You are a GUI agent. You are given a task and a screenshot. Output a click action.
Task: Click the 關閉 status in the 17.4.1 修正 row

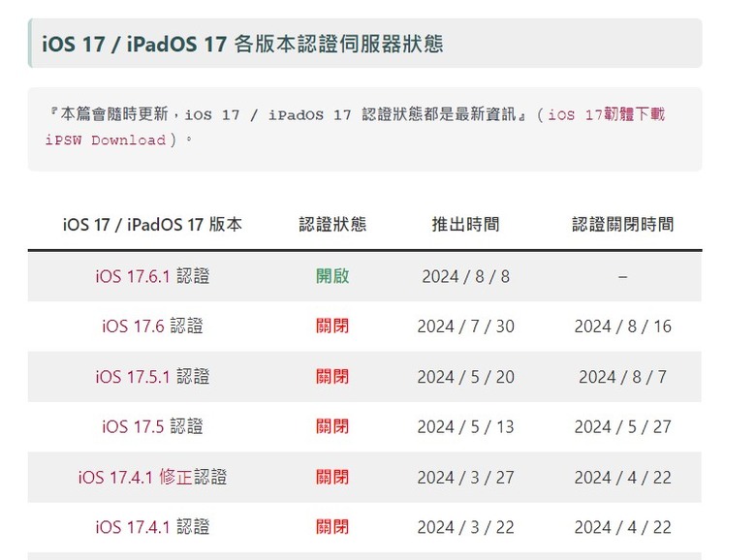pyautogui.click(x=332, y=477)
